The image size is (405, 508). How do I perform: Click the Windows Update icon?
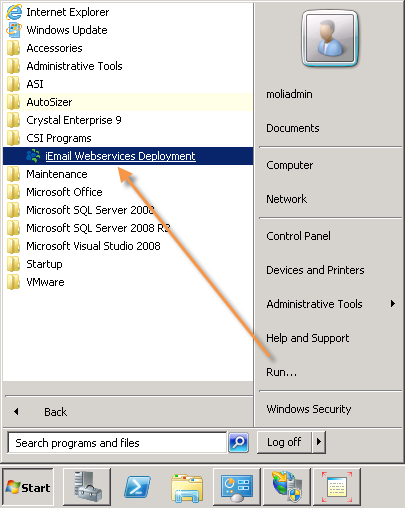coord(14,30)
